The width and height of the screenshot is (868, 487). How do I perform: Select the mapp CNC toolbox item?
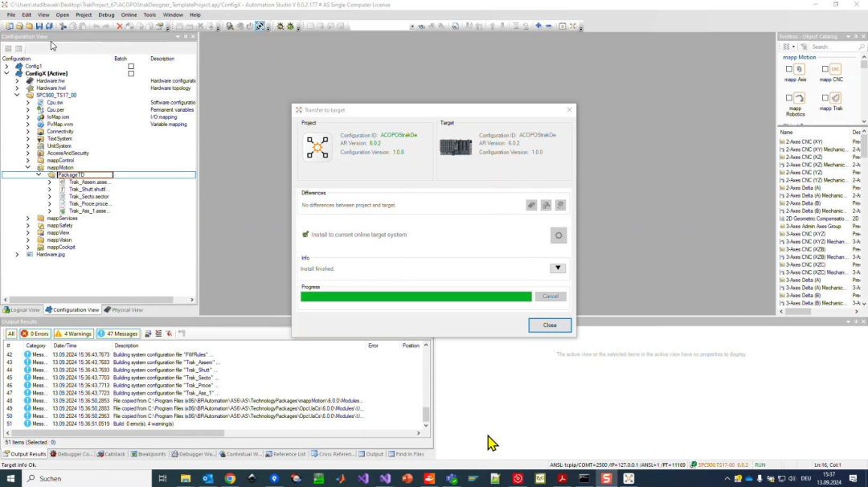click(x=831, y=72)
